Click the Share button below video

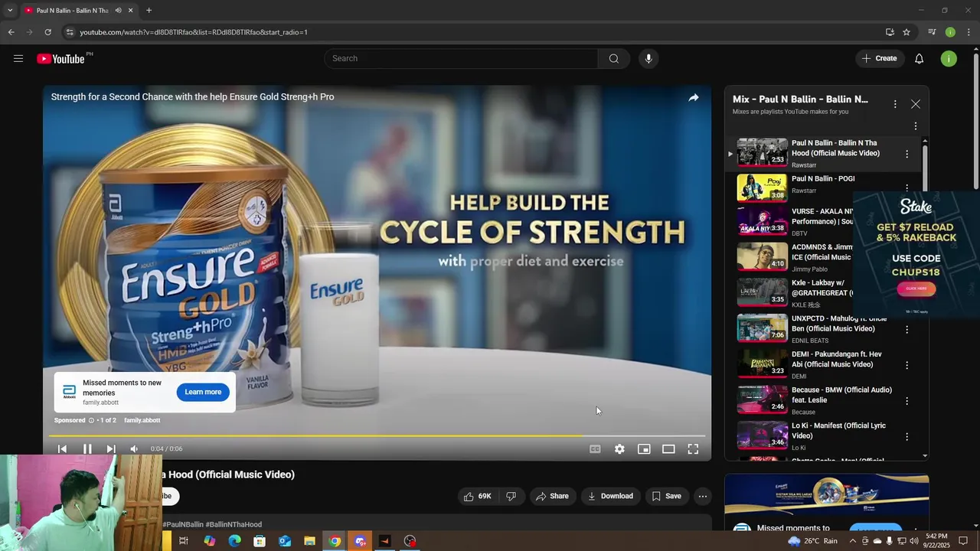coord(552,496)
